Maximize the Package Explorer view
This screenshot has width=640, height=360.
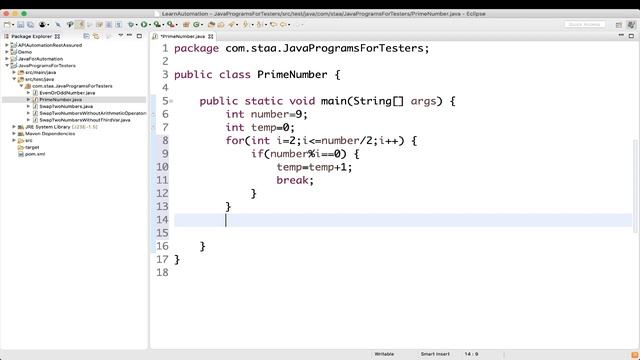click(139, 36)
